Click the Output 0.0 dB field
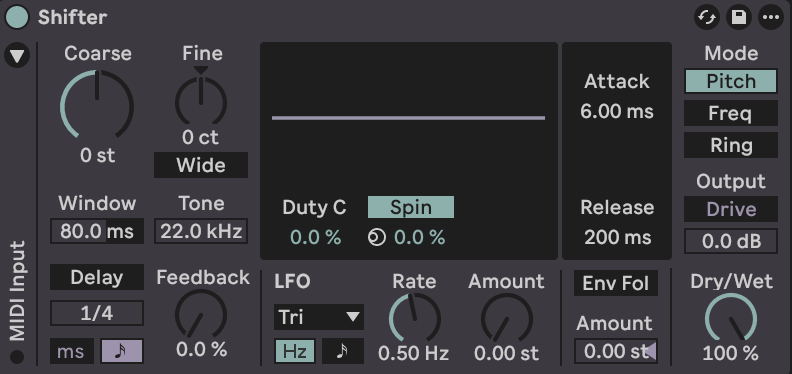792x374 pixels. [x=731, y=241]
